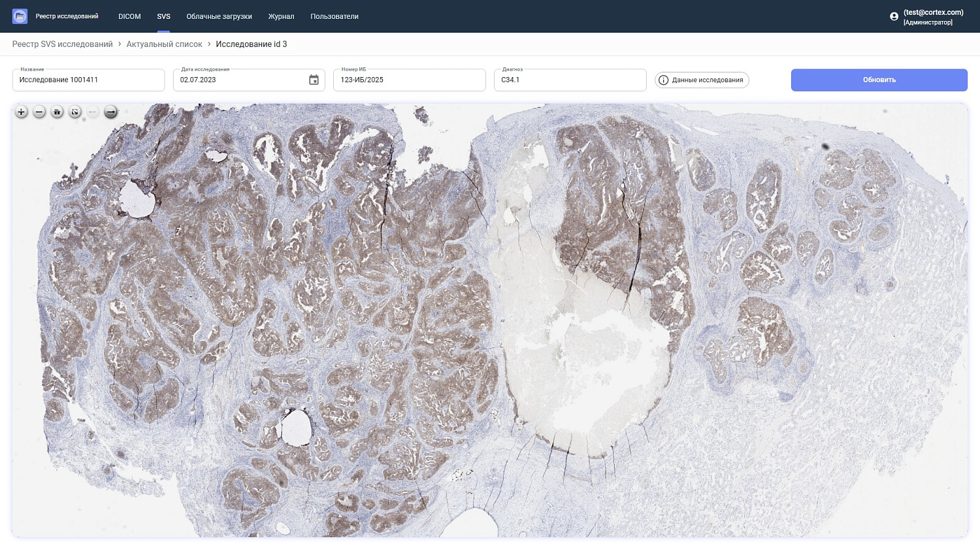980x551 pixels.
Task: Click the app logo icon
Action: pos(20,16)
